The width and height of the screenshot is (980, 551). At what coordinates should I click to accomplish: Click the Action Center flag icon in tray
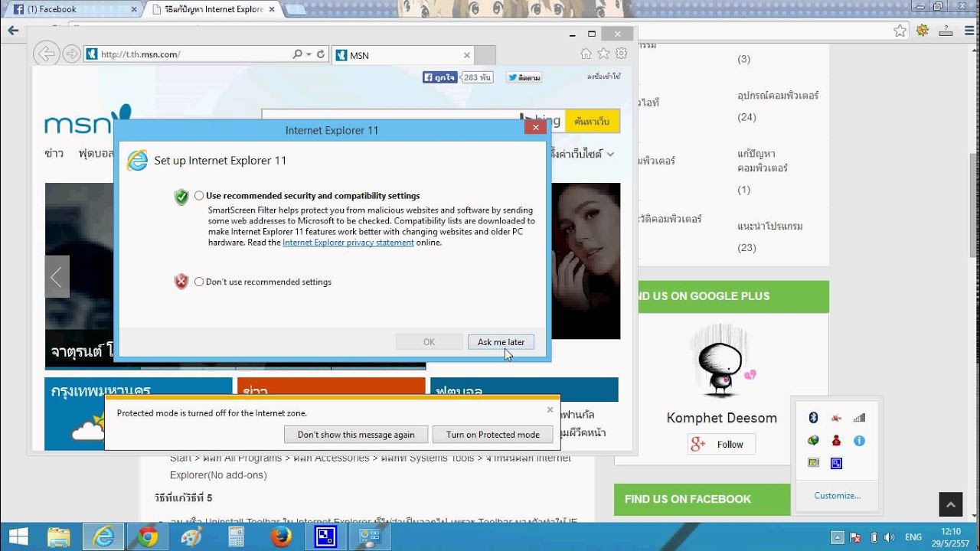point(857,537)
